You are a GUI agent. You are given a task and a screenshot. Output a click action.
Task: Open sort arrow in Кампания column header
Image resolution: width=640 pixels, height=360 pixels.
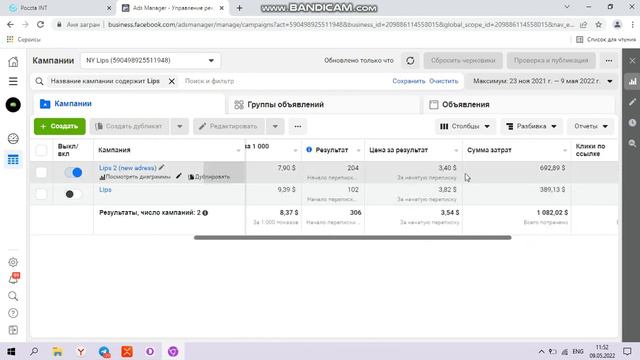point(238,150)
